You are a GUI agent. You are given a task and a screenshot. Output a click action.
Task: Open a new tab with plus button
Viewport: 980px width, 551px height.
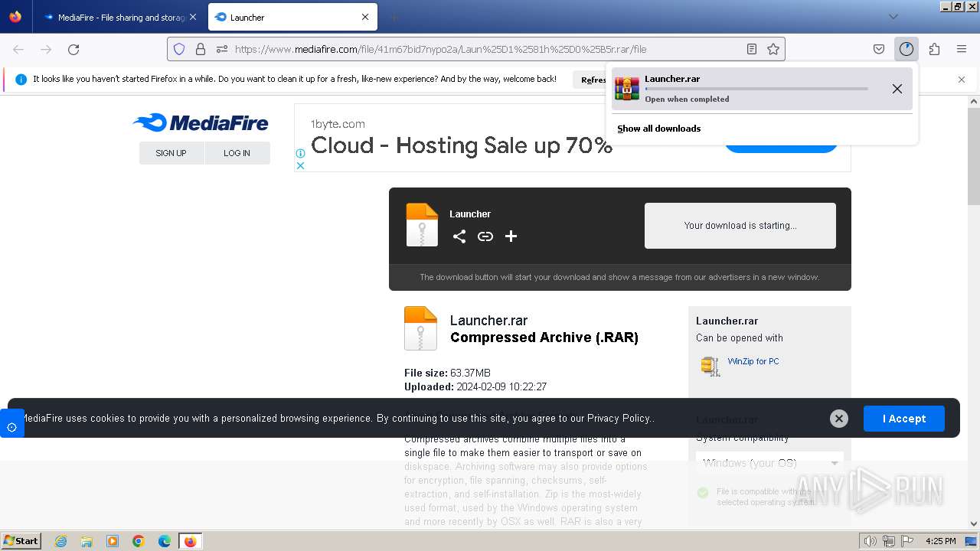tap(394, 17)
